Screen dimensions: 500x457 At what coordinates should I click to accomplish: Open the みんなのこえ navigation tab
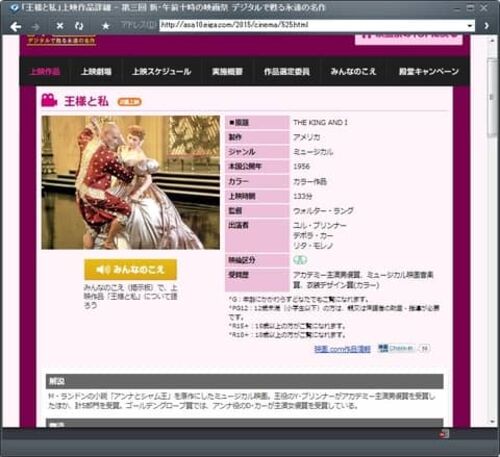(353, 71)
